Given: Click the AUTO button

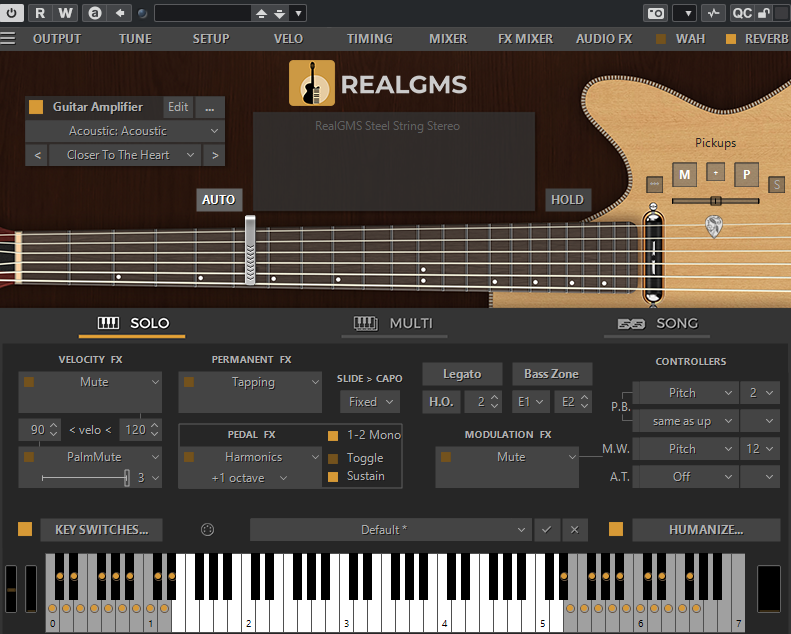Looking at the screenshot, I should [x=219, y=200].
